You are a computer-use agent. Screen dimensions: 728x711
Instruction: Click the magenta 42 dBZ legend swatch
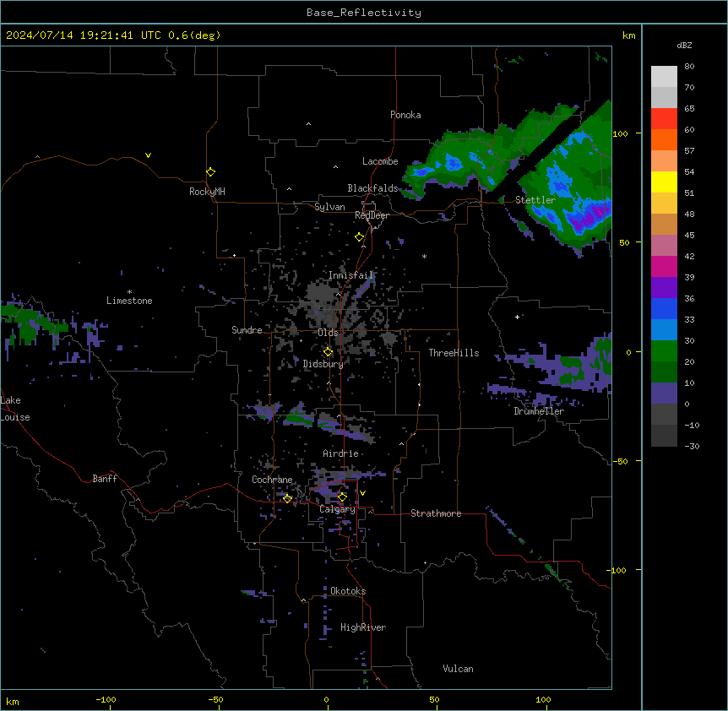664,266
